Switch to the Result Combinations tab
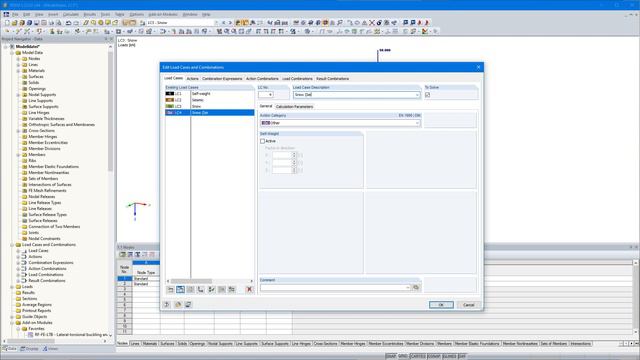 coord(333,78)
